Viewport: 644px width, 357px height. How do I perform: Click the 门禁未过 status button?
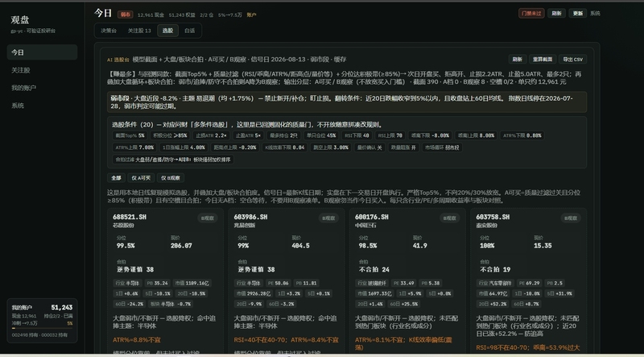531,13
